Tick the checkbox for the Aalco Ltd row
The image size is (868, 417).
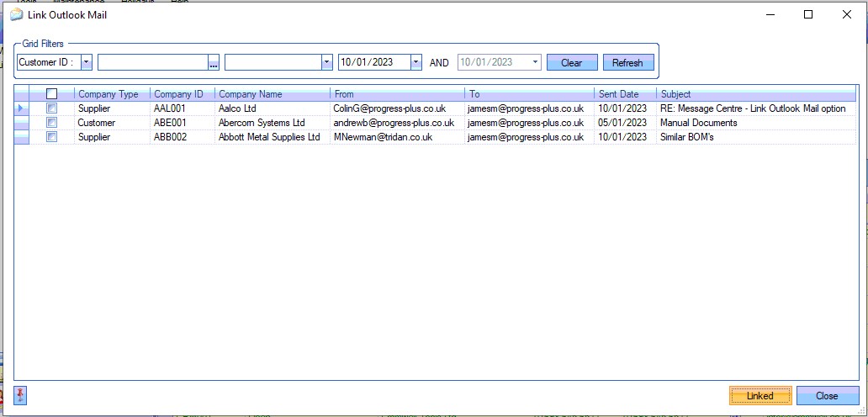(52, 108)
